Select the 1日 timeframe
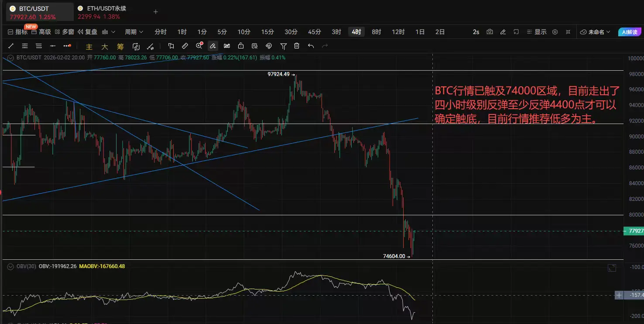644x324 pixels. (x=420, y=32)
